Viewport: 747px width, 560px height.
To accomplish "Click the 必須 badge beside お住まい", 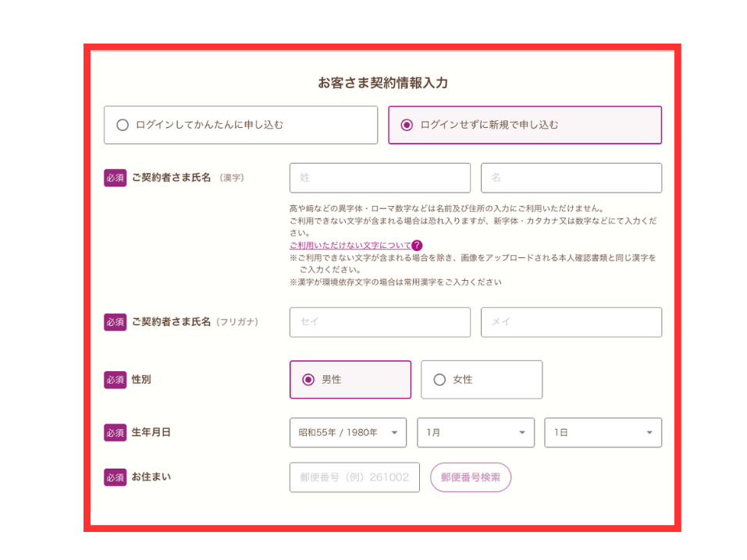I will [x=115, y=477].
